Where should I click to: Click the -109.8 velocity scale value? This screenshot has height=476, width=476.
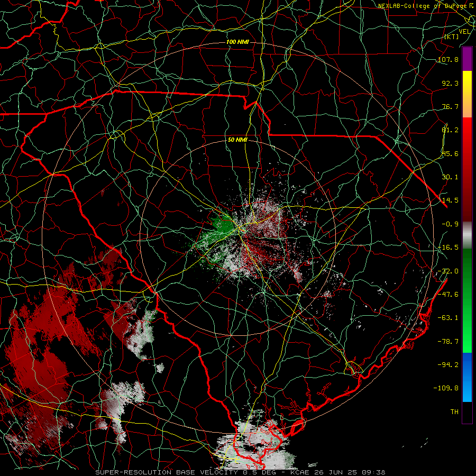[x=446, y=388]
